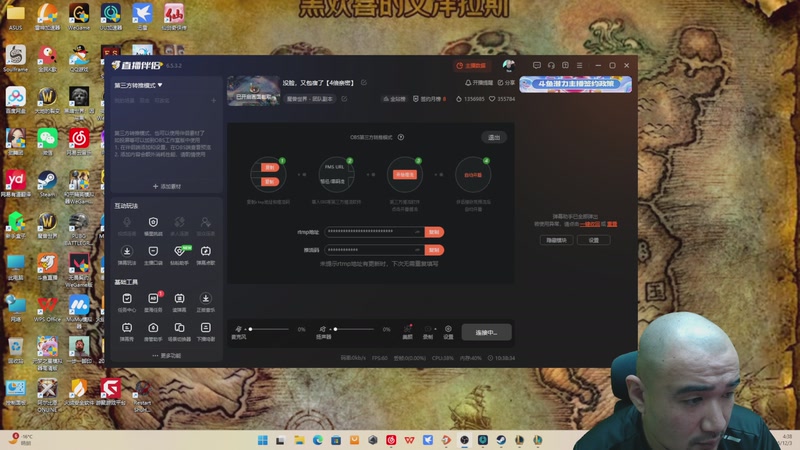Click the gift box icon in title bar
The height and width of the screenshot is (450, 800).
click(565, 65)
